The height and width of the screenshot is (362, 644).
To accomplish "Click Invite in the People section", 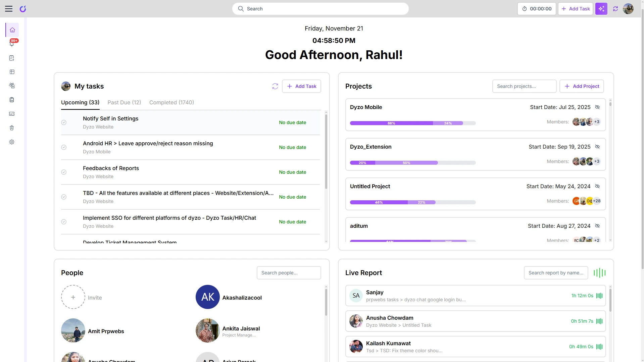I will (x=73, y=297).
